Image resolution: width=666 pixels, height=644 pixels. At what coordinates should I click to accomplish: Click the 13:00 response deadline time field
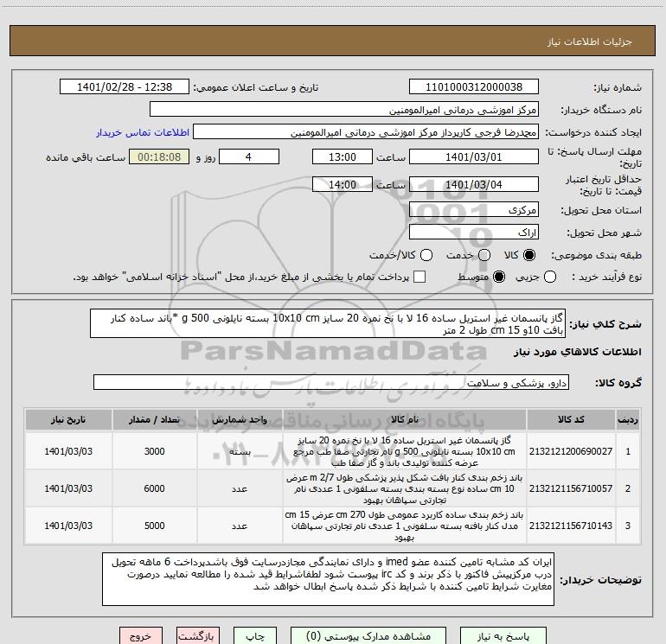point(343,156)
